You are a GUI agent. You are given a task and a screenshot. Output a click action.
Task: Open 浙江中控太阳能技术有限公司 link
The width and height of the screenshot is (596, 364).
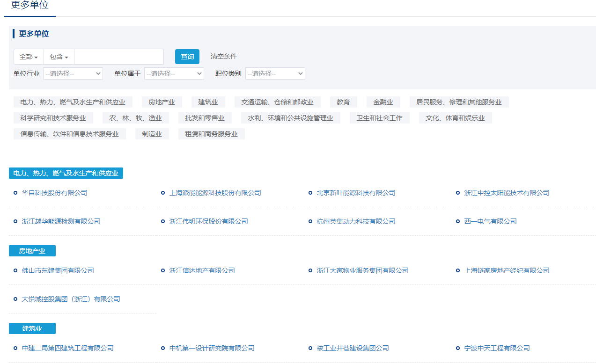[507, 193]
